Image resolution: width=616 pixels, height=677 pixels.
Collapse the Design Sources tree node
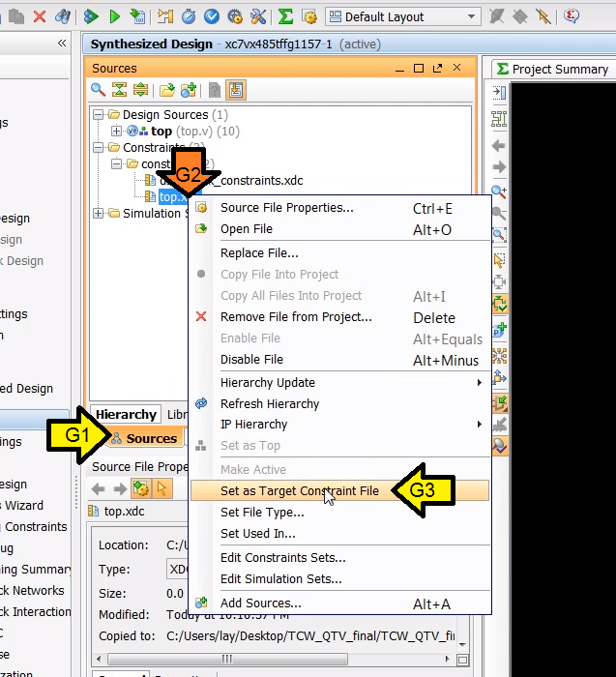pyautogui.click(x=100, y=115)
